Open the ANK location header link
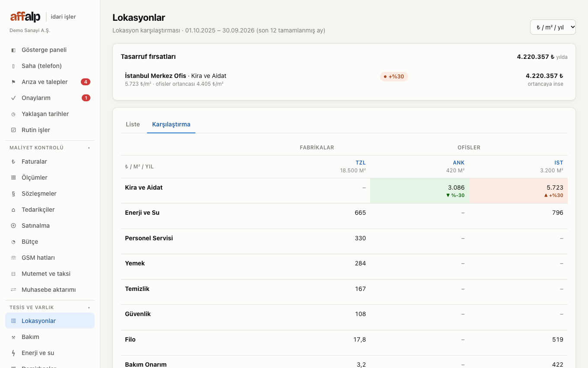 tap(459, 163)
